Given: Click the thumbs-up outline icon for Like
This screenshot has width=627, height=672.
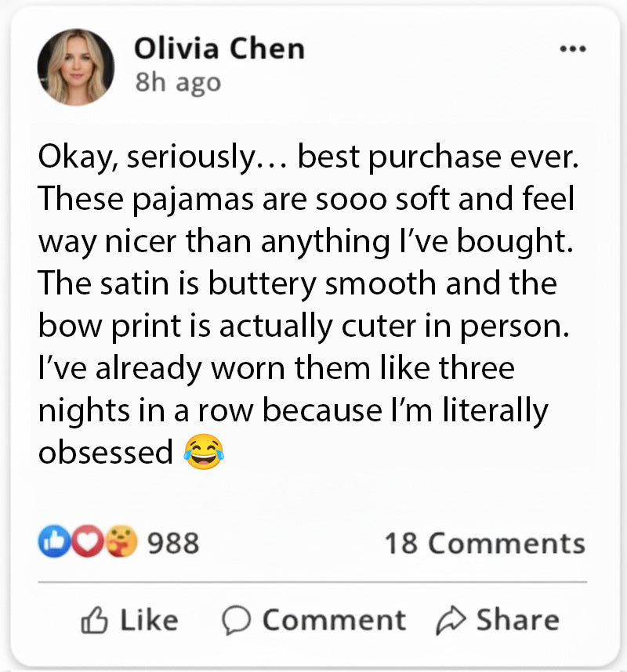Looking at the screenshot, I should (x=94, y=620).
